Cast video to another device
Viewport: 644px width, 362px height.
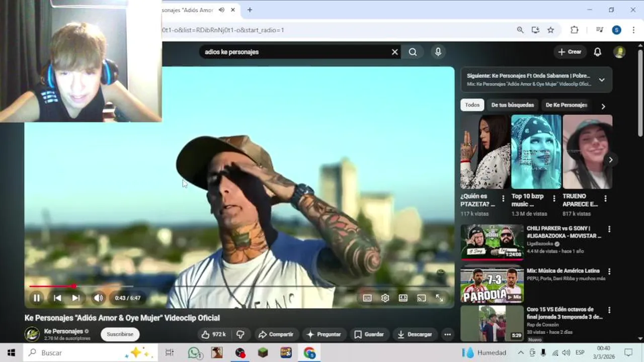pyautogui.click(x=421, y=298)
